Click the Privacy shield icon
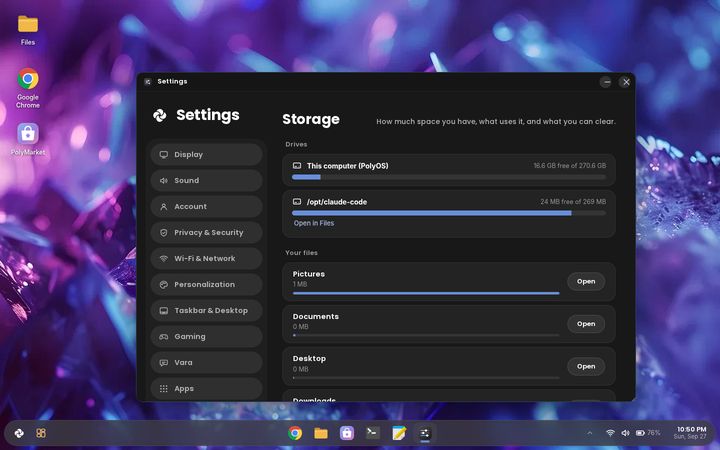The image size is (720, 450). point(163,232)
